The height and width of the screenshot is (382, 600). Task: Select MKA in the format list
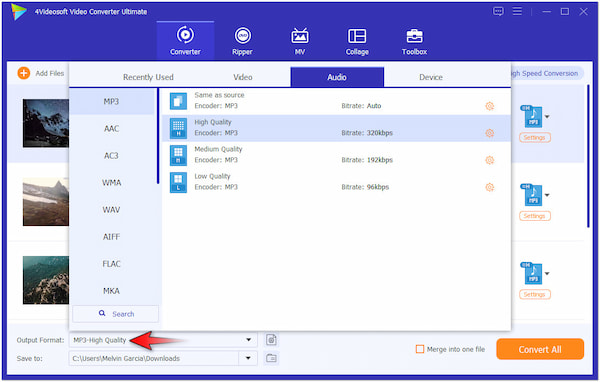(111, 291)
